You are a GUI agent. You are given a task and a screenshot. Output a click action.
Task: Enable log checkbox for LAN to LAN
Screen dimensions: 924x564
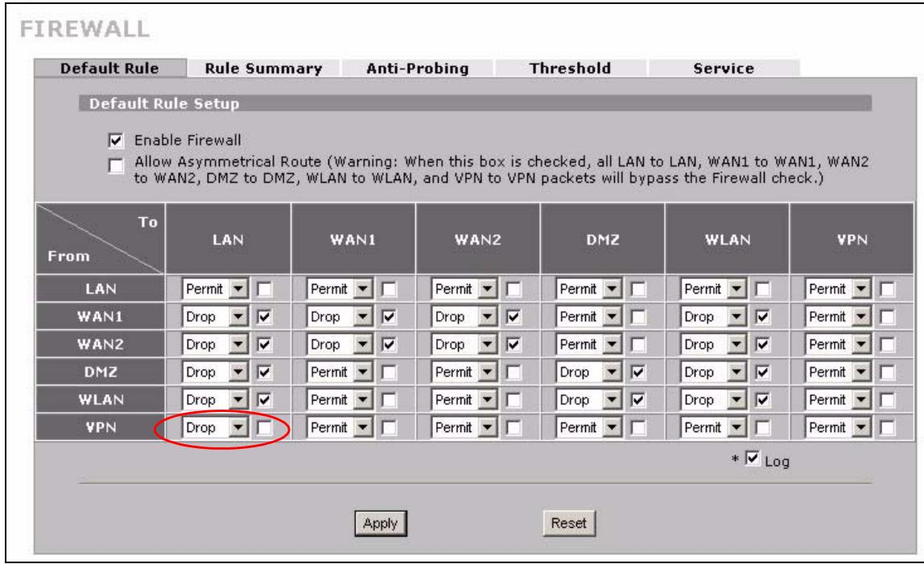click(265, 290)
